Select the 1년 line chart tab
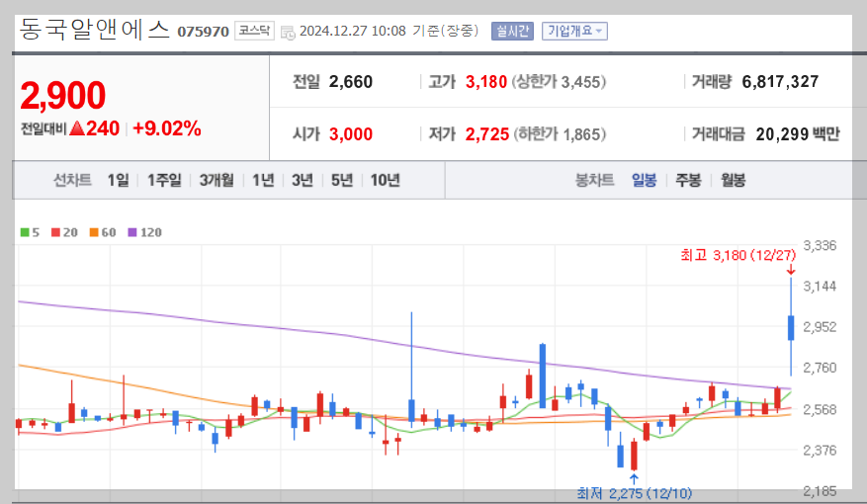This screenshot has width=867, height=504. pos(263,180)
